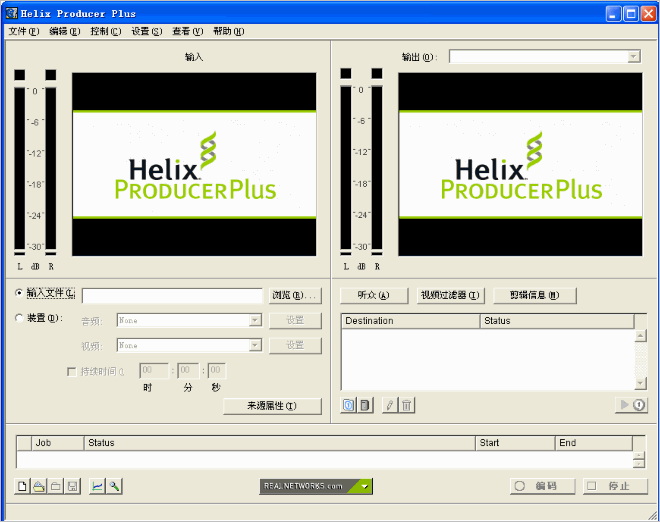Add a server destination with the blue icon
This screenshot has height=522, width=660.
[349, 405]
